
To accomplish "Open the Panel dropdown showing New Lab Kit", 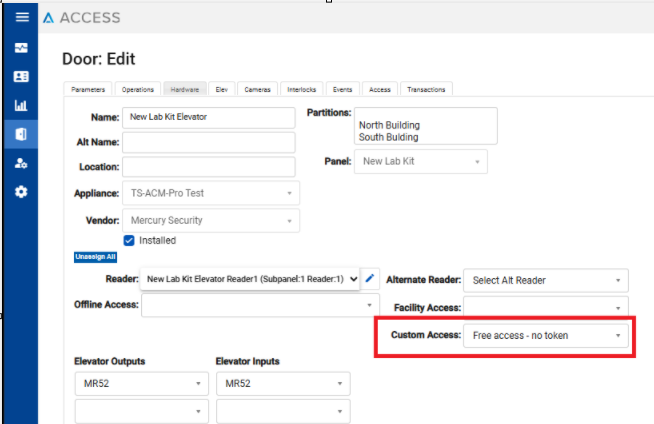I will pos(421,161).
